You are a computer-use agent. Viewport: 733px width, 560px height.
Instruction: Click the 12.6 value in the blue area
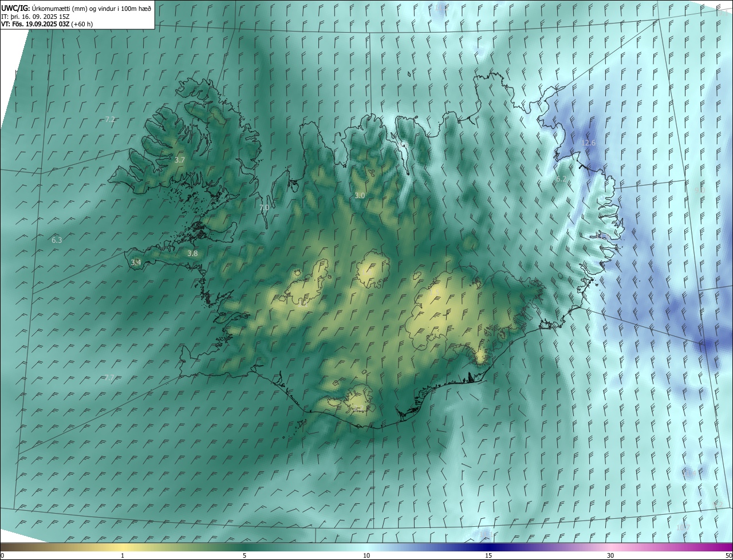tap(588, 143)
